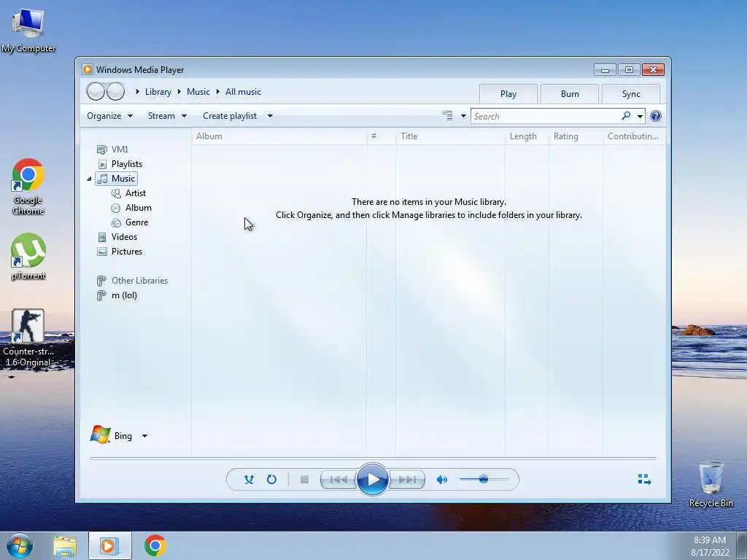Open the search options dropdown arrow

point(640,116)
